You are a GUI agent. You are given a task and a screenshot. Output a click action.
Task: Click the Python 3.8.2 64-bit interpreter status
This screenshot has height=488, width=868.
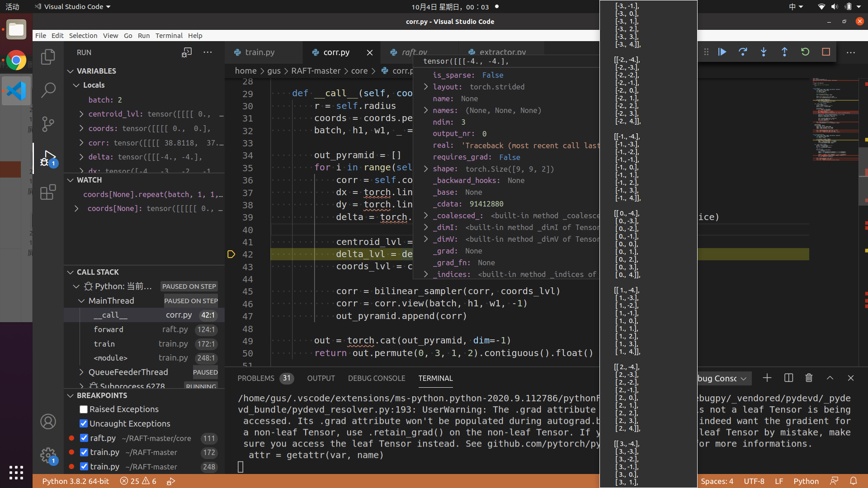pyautogui.click(x=75, y=481)
